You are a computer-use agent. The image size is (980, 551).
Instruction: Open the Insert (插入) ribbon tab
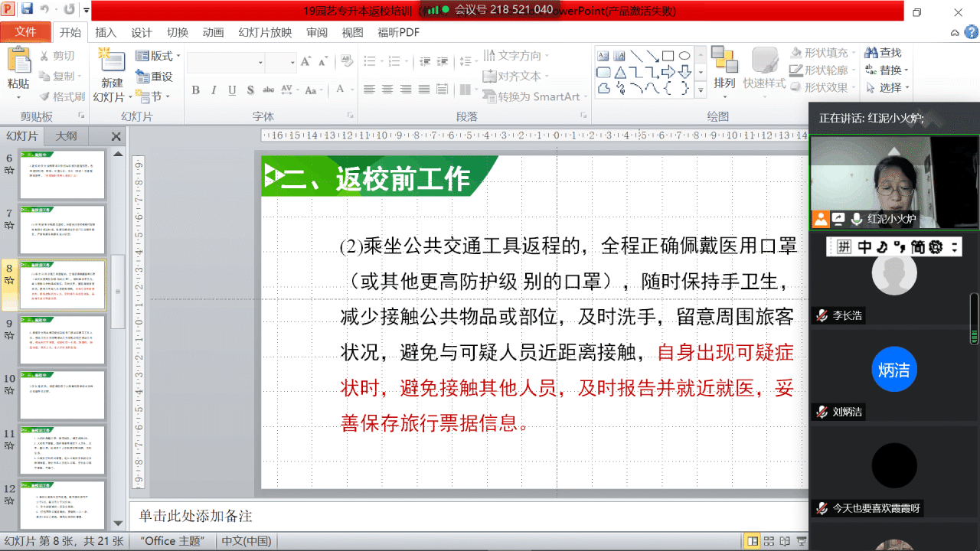(106, 32)
